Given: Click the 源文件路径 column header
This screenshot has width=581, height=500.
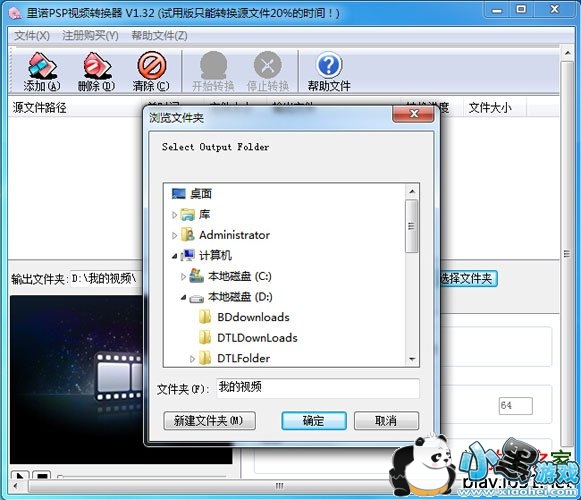Looking at the screenshot, I should 74,108.
